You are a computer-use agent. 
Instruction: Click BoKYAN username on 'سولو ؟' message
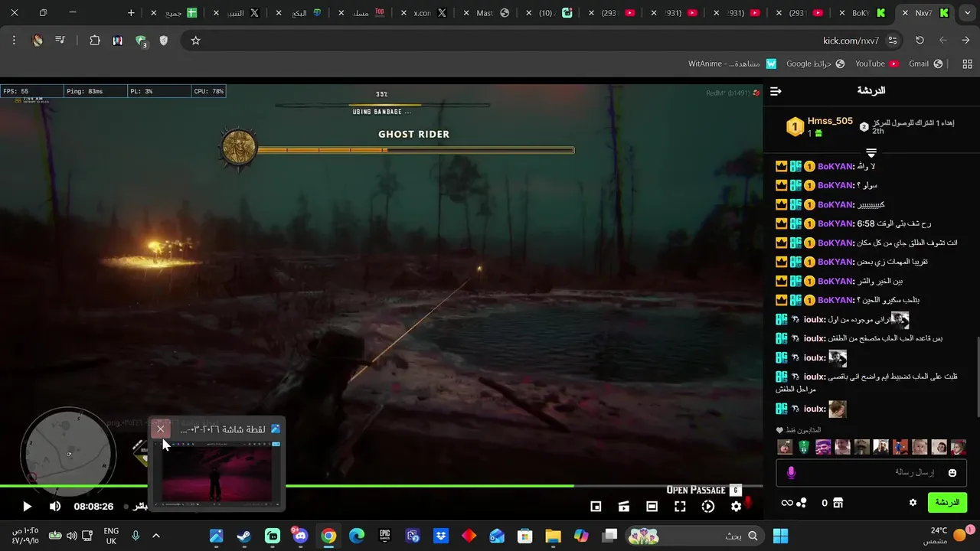pos(835,185)
